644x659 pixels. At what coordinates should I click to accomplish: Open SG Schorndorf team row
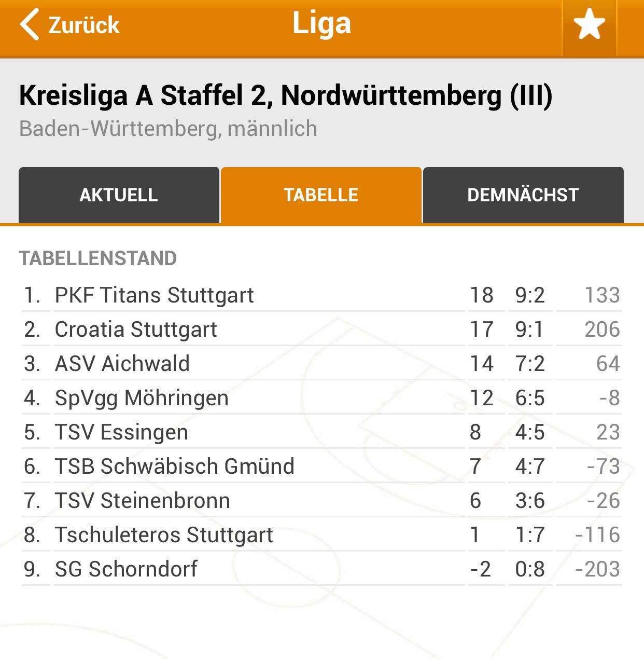click(x=321, y=569)
